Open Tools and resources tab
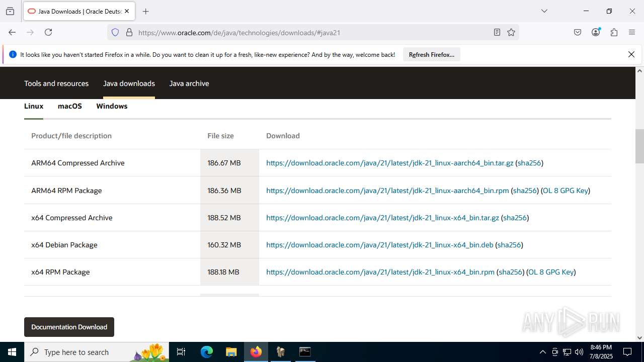 (x=56, y=83)
